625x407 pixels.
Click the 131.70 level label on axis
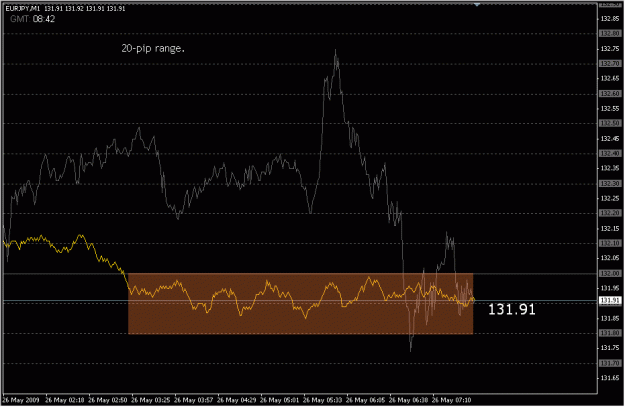[x=610, y=363]
